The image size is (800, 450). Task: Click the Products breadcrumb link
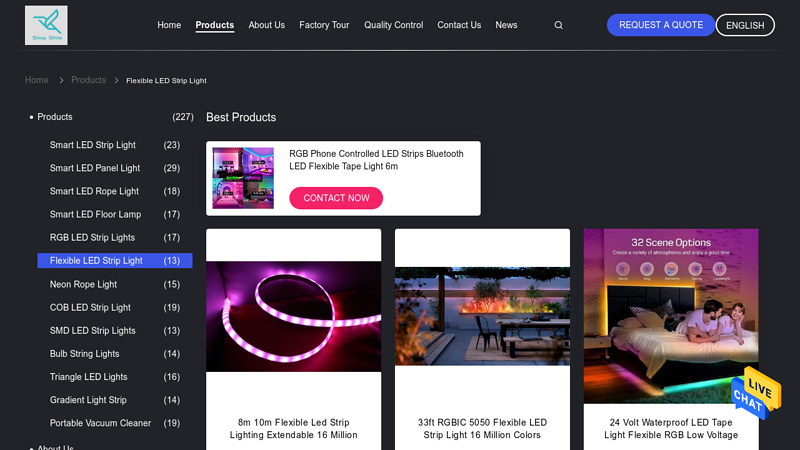click(x=88, y=80)
